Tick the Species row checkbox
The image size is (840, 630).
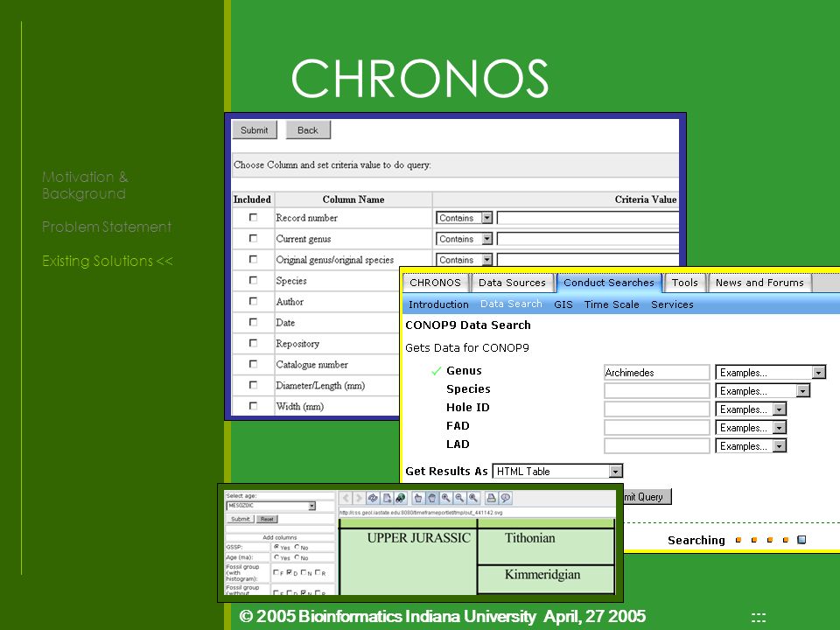[254, 280]
